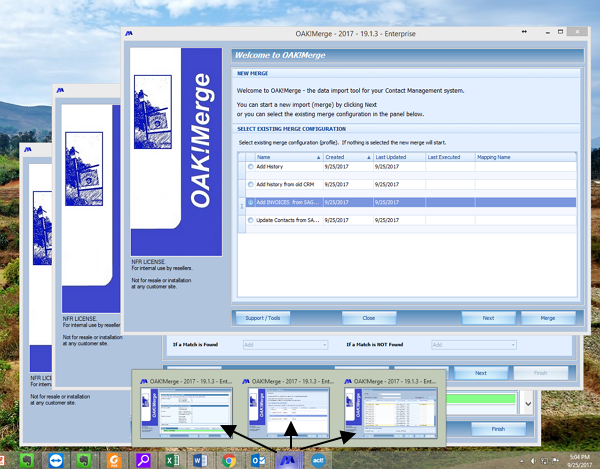600x469 pixels.
Task: Click the Close button in the front OAK!Merge window
Action: (369, 318)
